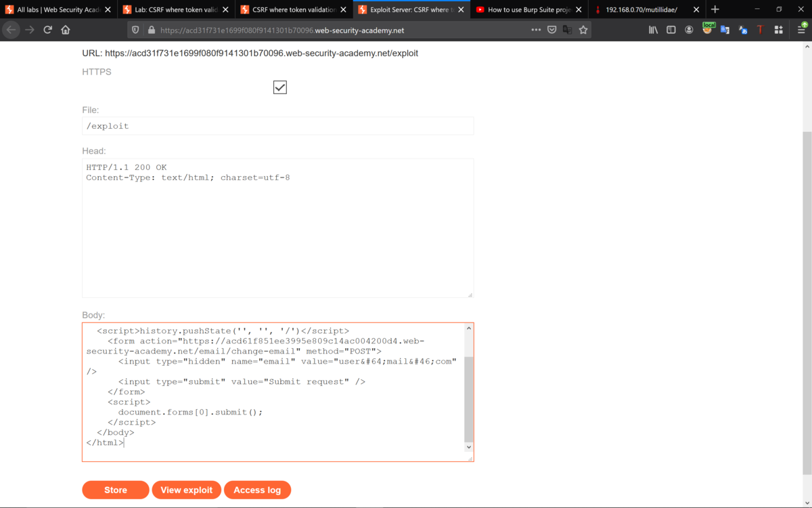Click inside the Head textarea
The image size is (812, 508).
277,228
